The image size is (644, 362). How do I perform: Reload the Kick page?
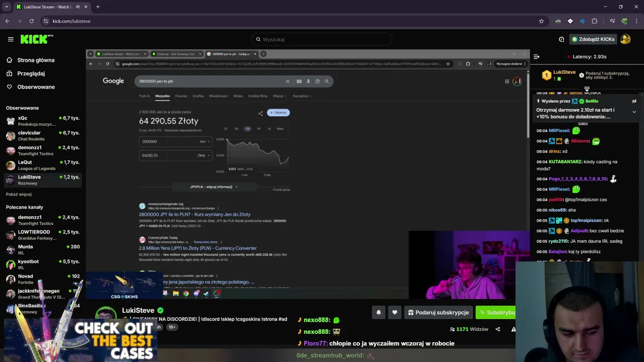pos(31,21)
